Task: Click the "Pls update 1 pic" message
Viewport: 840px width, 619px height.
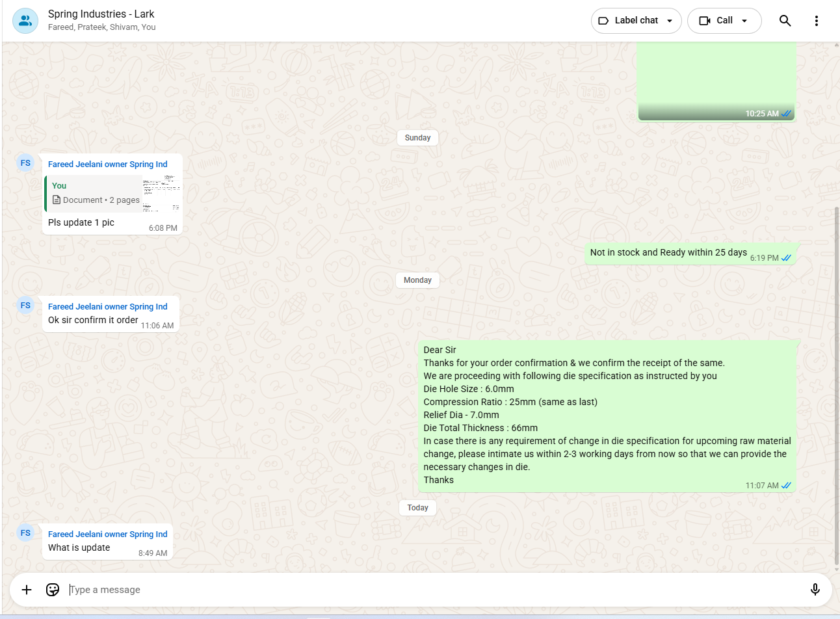Action: [81, 222]
